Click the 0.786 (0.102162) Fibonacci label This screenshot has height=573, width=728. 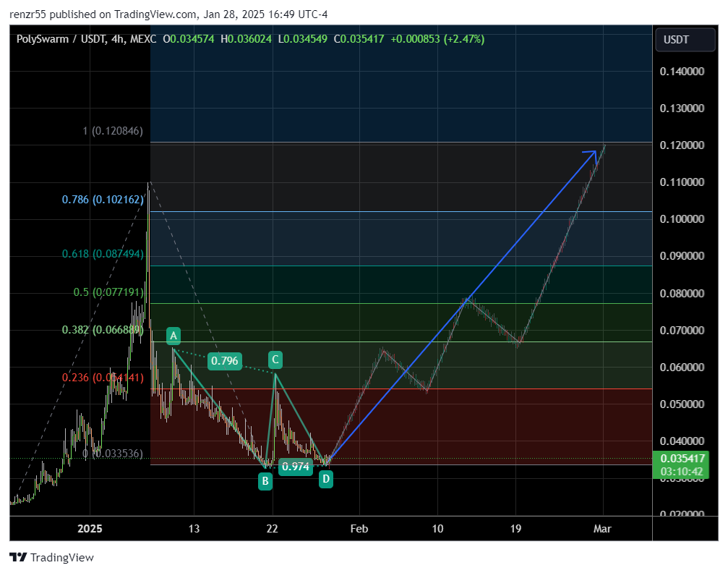(x=103, y=200)
